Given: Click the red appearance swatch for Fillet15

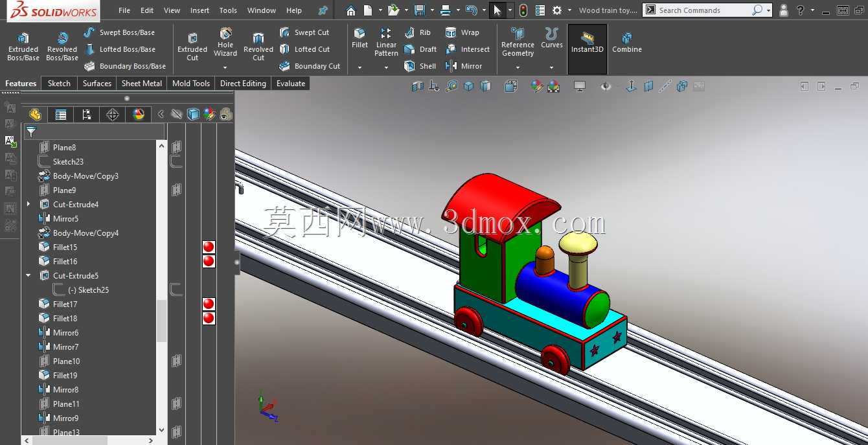Looking at the screenshot, I should [x=209, y=247].
